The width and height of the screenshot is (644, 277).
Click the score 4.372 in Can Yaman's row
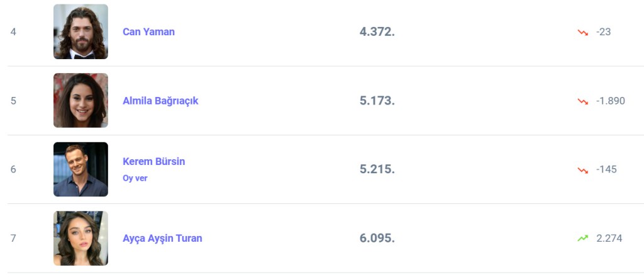(x=377, y=31)
